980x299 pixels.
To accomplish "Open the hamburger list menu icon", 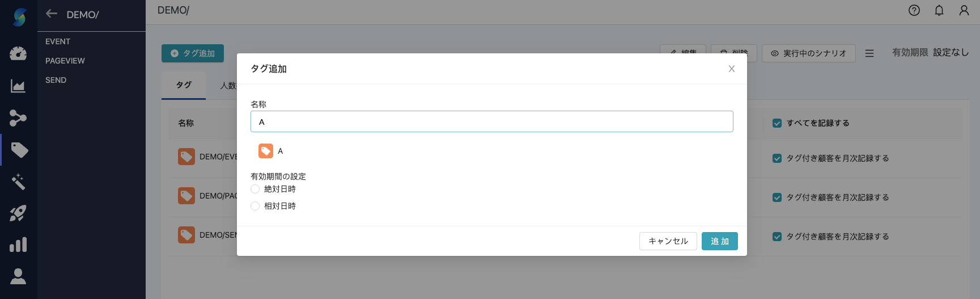I will click(x=869, y=53).
